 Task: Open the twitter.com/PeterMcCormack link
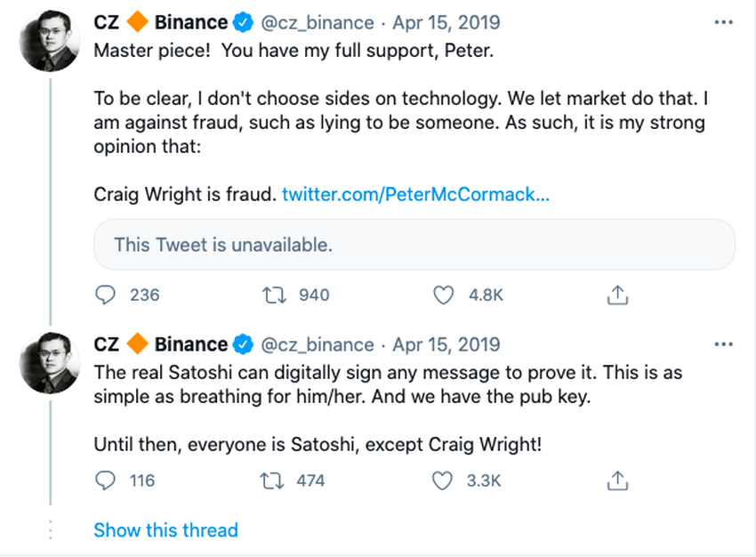coord(415,193)
